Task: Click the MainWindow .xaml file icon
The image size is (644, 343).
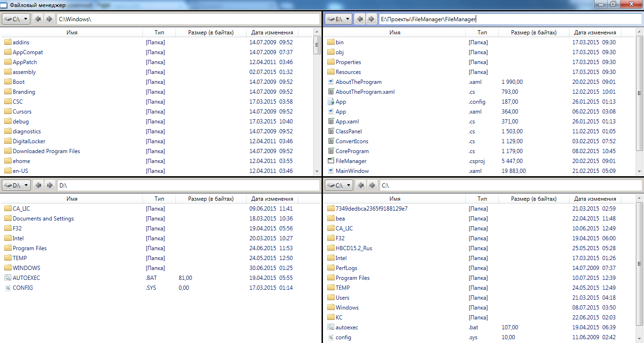Action: [330, 171]
